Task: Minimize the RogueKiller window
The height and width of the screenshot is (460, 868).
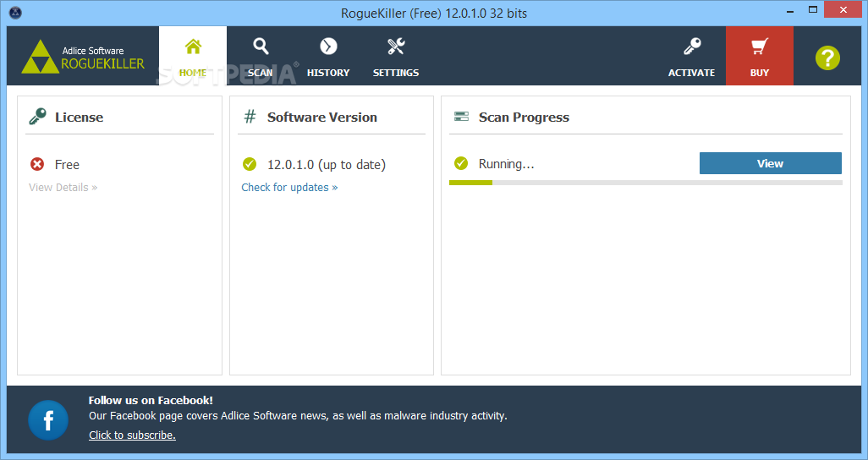Action: click(x=790, y=10)
